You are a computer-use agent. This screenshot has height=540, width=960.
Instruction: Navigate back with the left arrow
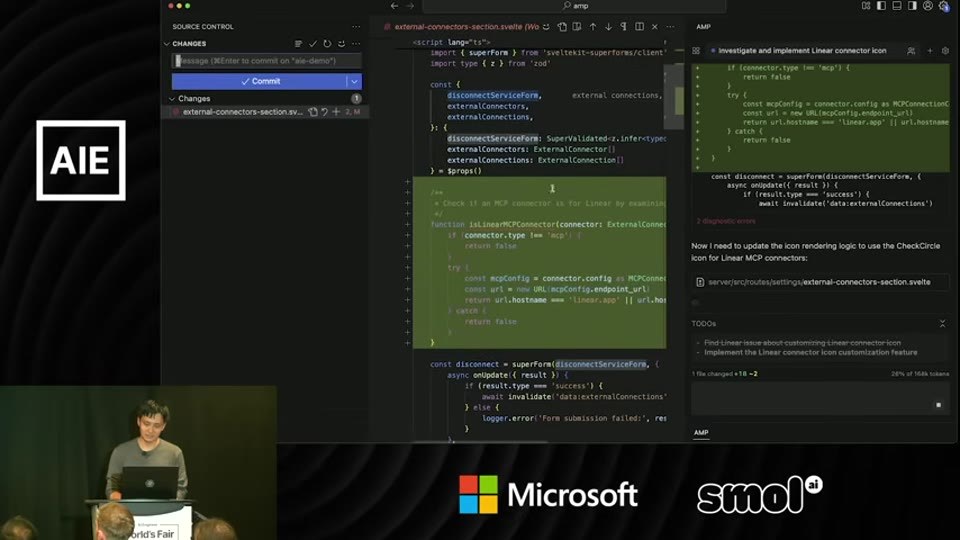click(394, 6)
